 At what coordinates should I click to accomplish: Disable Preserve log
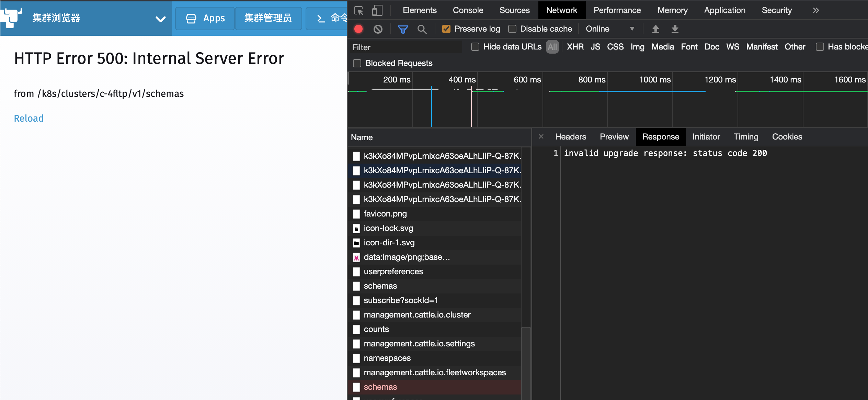pyautogui.click(x=446, y=29)
